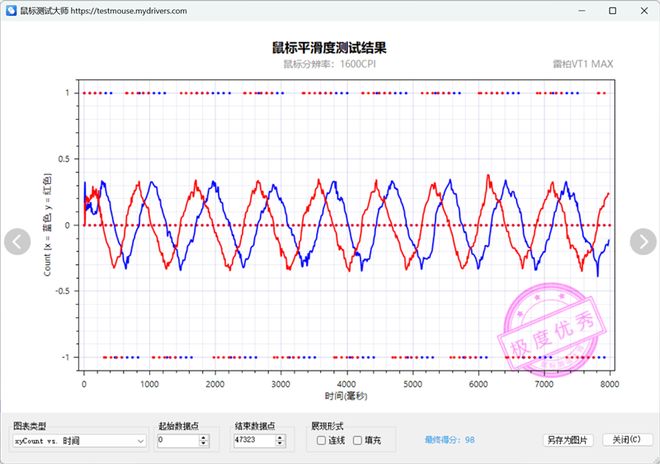
Task: Click the mouse tester app icon in title bar
Action: pos(9,9)
